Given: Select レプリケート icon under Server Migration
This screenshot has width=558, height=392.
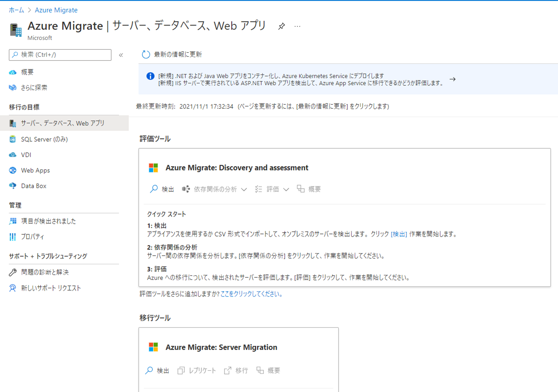Looking at the screenshot, I should [181, 370].
